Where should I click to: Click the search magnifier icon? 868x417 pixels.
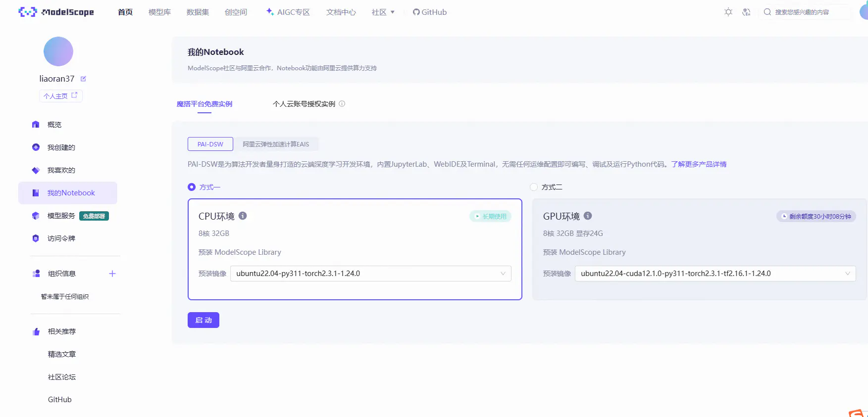tap(767, 12)
